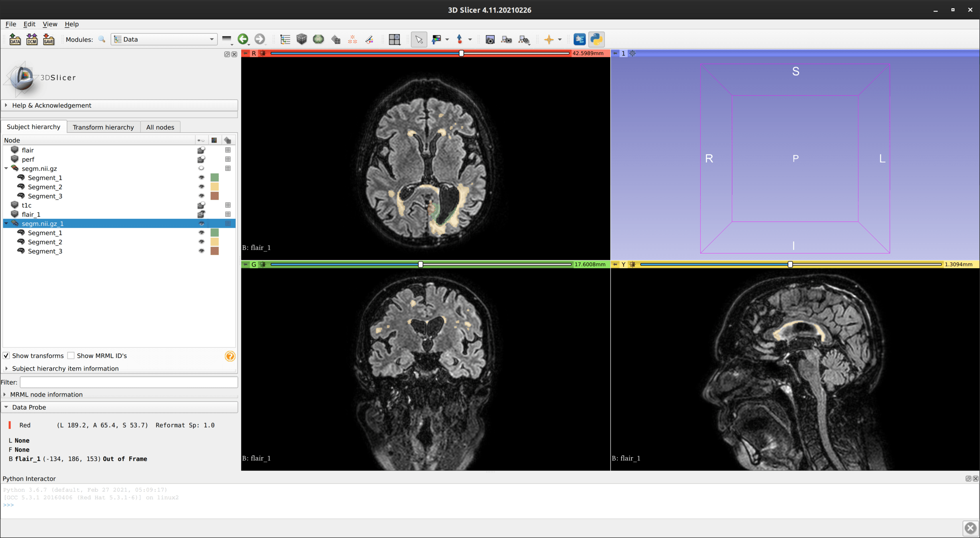The image size is (980, 538).
Task: Click into the Filter text field
Action: tap(128, 382)
